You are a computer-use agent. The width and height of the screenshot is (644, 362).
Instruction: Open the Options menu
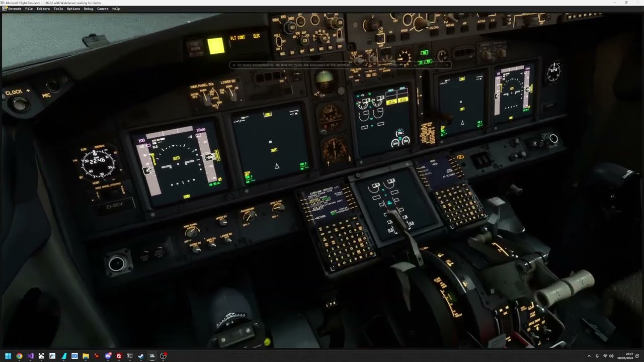point(73,9)
